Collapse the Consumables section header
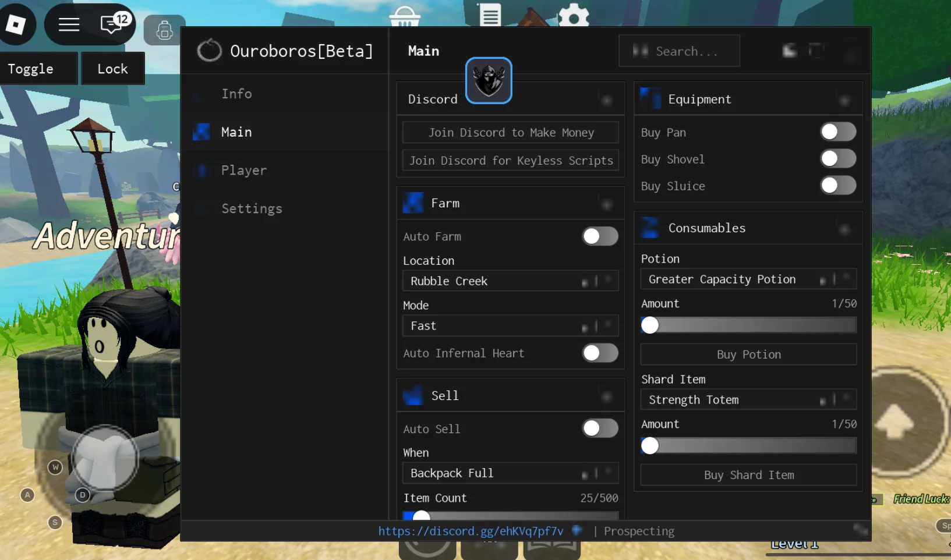 pyautogui.click(x=844, y=229)
